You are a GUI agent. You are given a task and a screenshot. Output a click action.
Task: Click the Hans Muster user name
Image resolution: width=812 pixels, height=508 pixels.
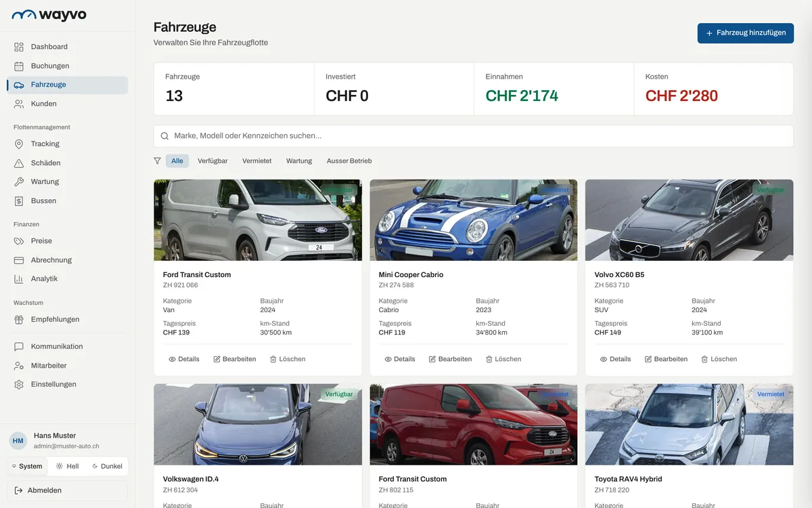tap(55, 436)
